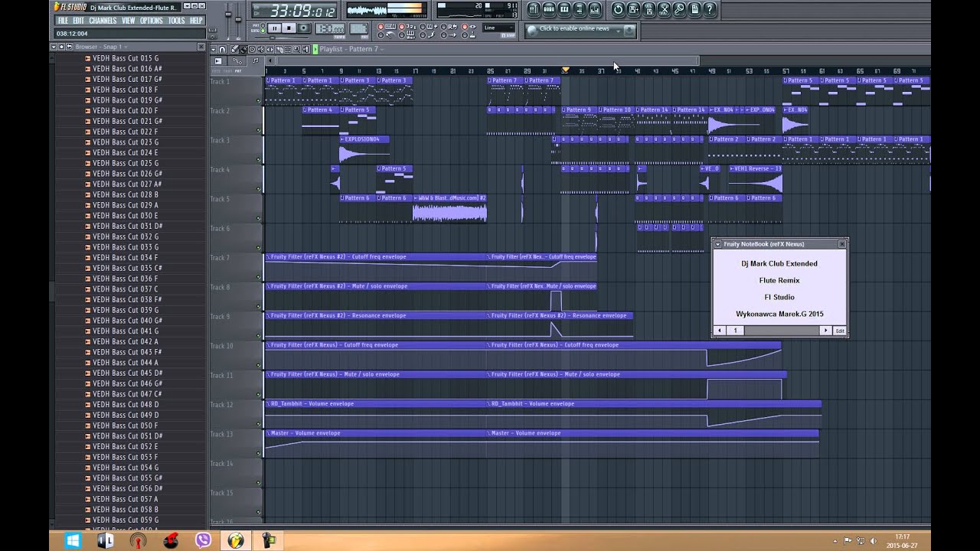The width and height of the screenshot is (980, 551).
Task: Click the master volume slider handle
Action: coord(228,15)
